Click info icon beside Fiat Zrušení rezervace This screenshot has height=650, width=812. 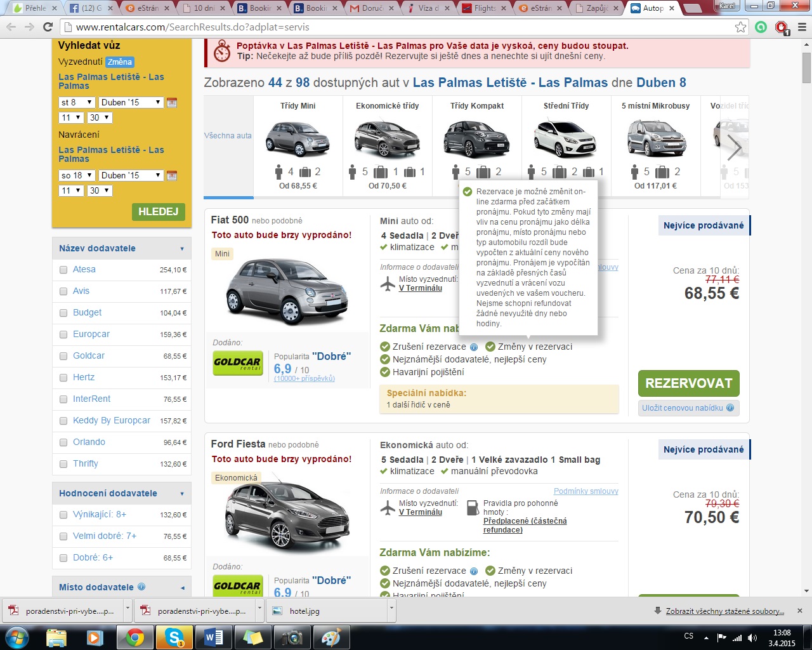pyautogui.click(x=473, y=347)
